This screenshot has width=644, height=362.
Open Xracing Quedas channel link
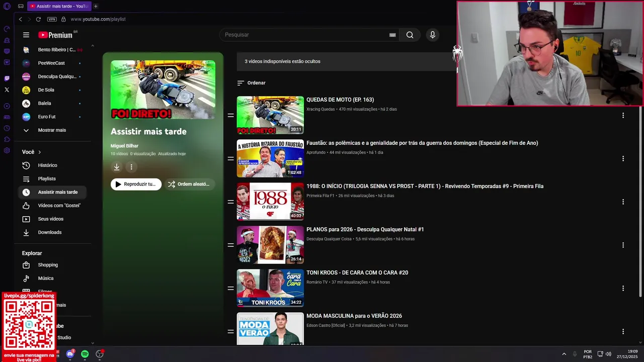tap(320, 109)
